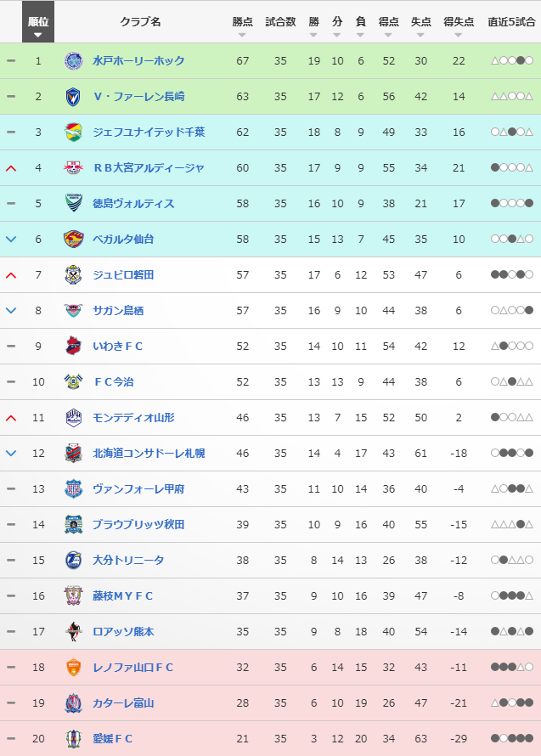Click the Vegalta Sendai crest icon
Image resolution: width=541 pixels, height=756 pixels.
tap(74, 240)
